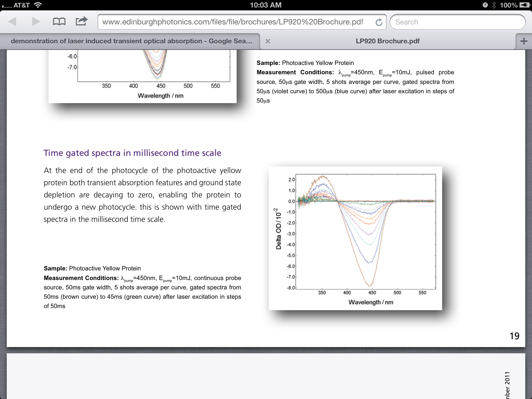Select the LP920 Brochure.pdf tab
This screenshot has width=532, height=399.
pos(387,41)
